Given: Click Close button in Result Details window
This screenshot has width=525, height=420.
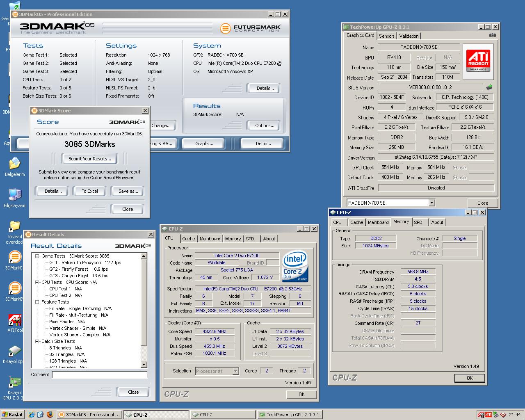Looking at the screenshot, I should point(133,392).
